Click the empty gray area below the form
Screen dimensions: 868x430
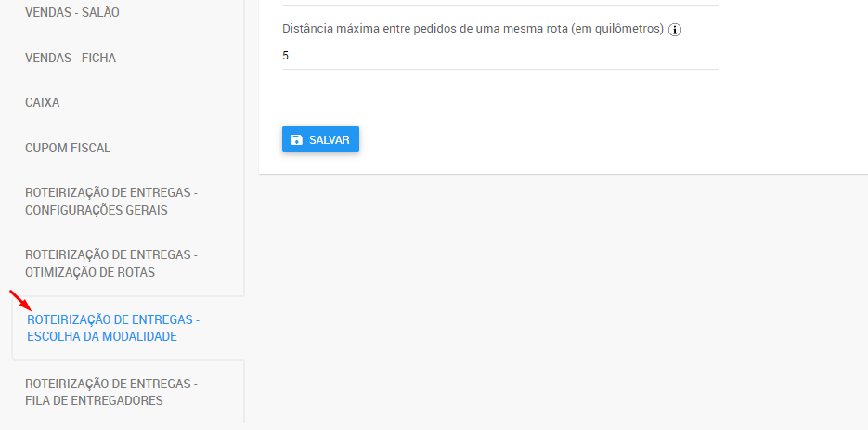557,297
